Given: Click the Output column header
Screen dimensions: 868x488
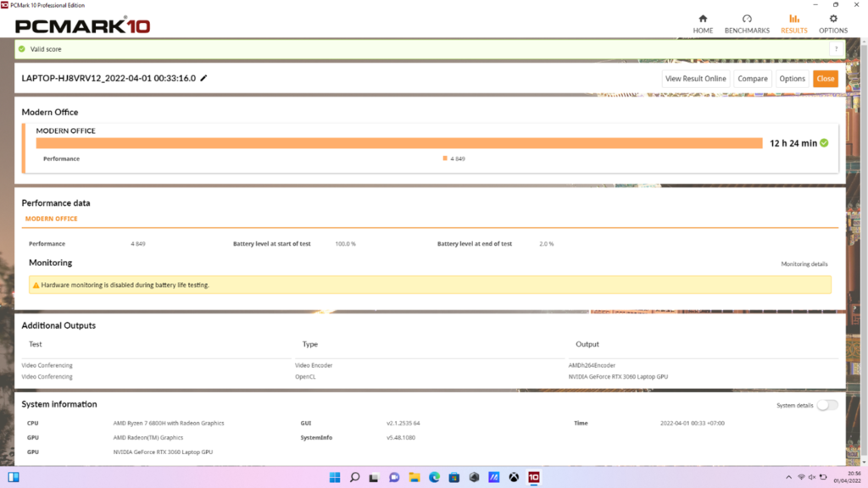Looking at the screenshot, I should point(587,344).
